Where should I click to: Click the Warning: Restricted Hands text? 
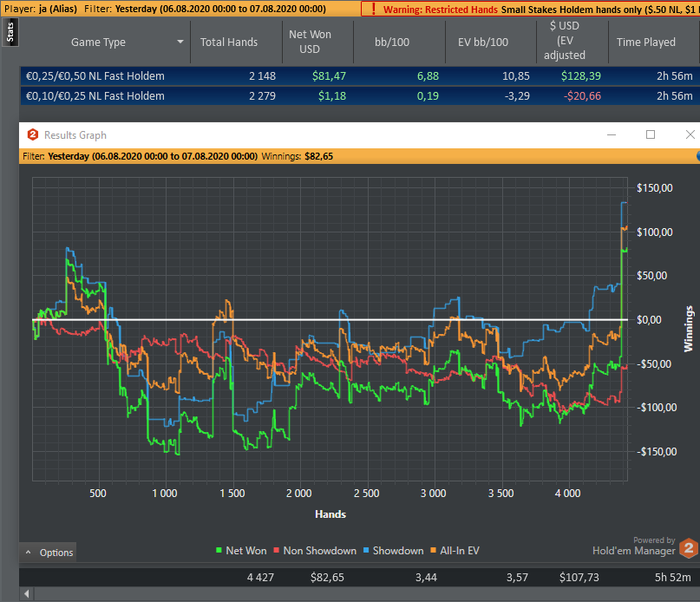click(440, 9)
